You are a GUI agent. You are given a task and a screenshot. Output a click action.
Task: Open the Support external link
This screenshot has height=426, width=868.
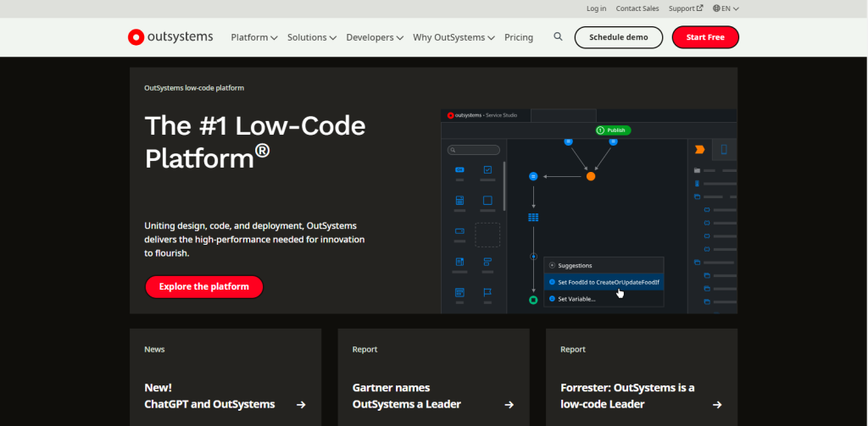686,8
